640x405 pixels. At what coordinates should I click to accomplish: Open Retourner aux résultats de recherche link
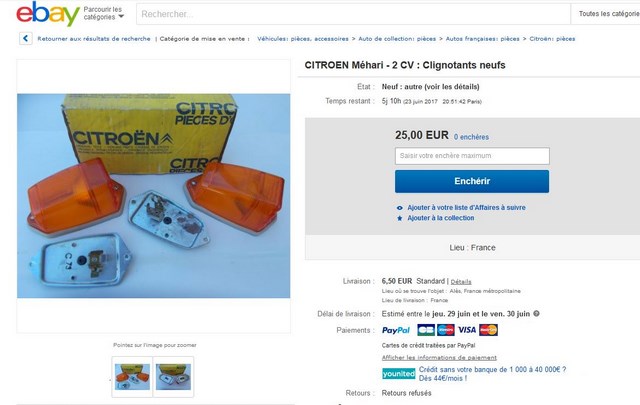pos(94,39)
